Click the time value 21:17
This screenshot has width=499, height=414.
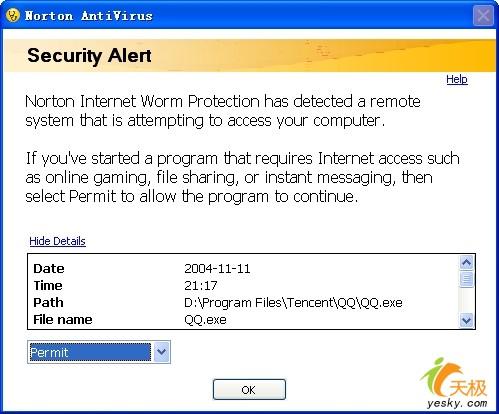pos(200,285)
